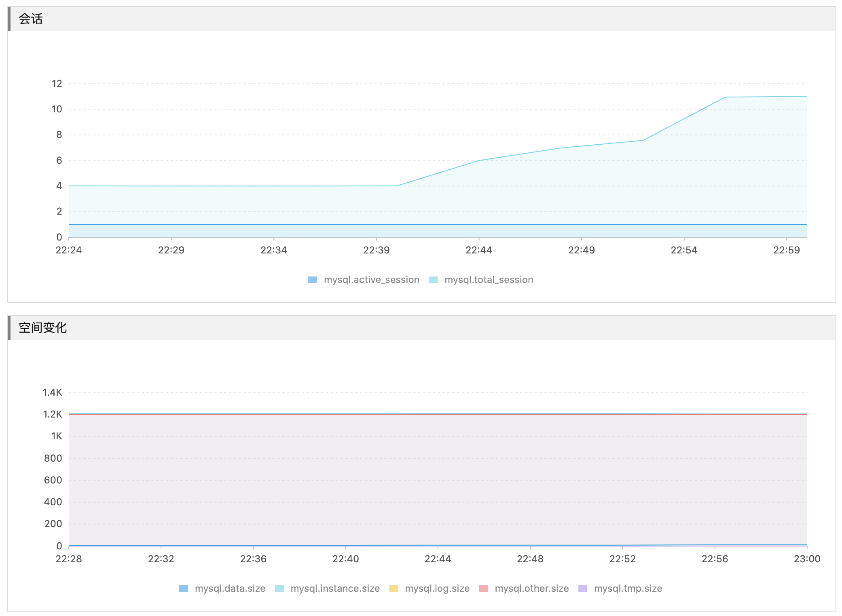Click the mysql.instance.size legend label
The image size is (842, 616).
[x=335, y=589]
